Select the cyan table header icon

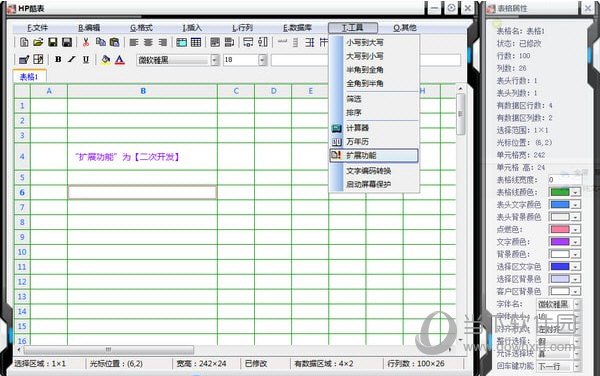pyautogui.click(x=181, y=42)
